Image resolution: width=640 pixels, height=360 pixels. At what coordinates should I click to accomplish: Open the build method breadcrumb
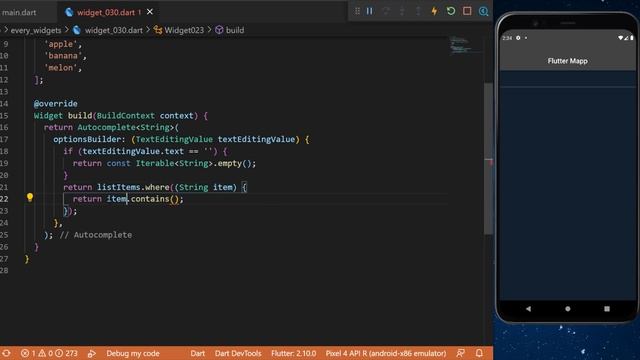click(235, 30)
